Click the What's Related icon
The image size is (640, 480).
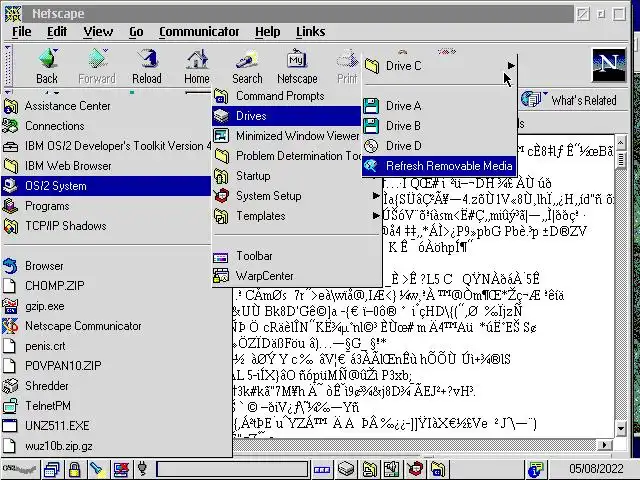pyautogui.click(x=532, y=99)
